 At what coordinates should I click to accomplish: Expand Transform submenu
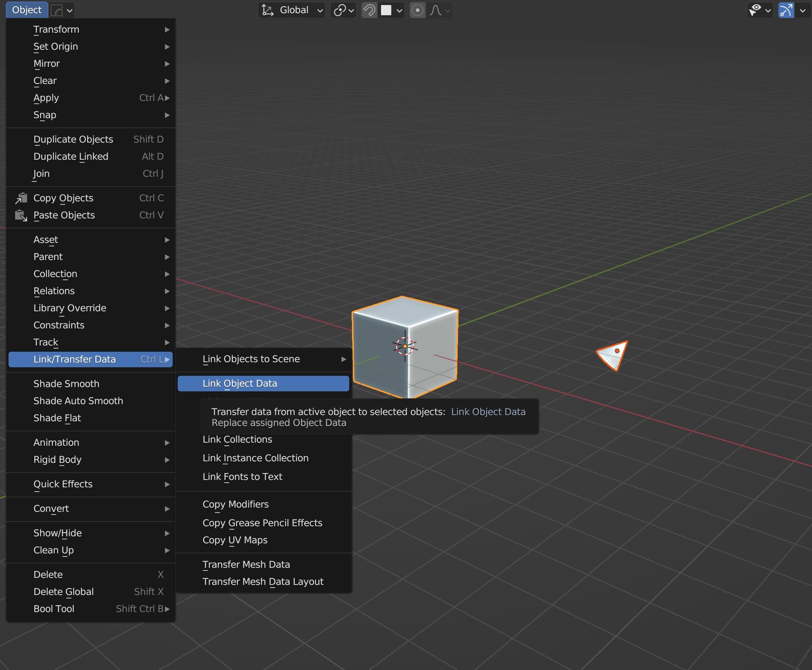point(91,30)
